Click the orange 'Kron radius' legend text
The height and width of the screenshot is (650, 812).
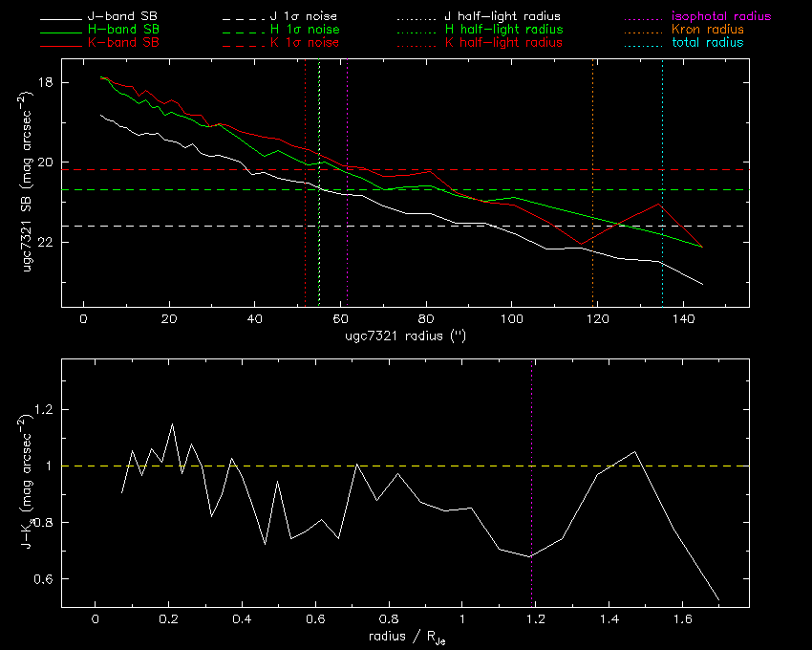click(x=707, y=30)
